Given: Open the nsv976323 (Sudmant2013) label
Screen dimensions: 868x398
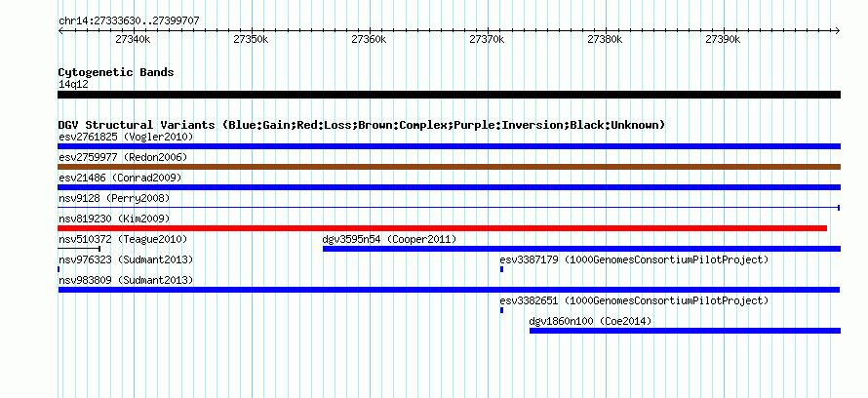Looking at the screenshot, I should [x=126, y=259].
